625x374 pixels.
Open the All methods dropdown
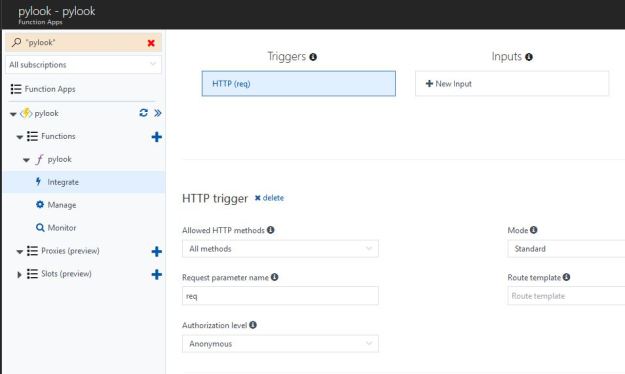(x=280, y=249)
